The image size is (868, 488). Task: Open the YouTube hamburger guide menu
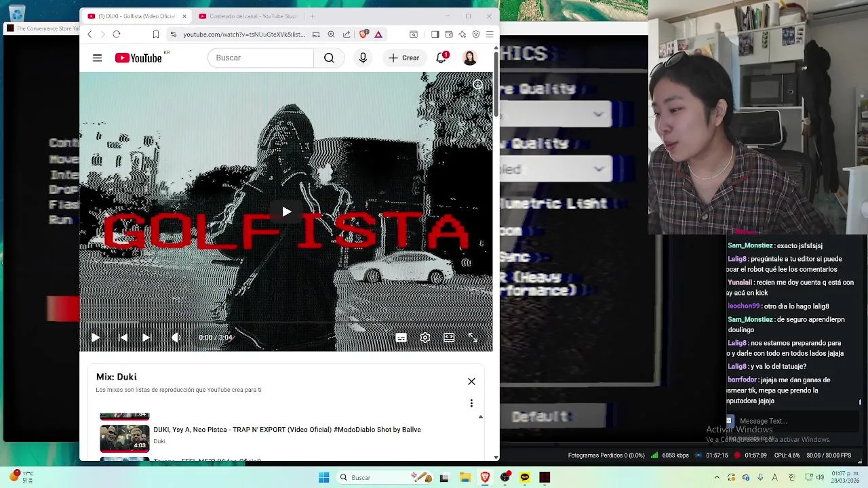coord(97,58)
